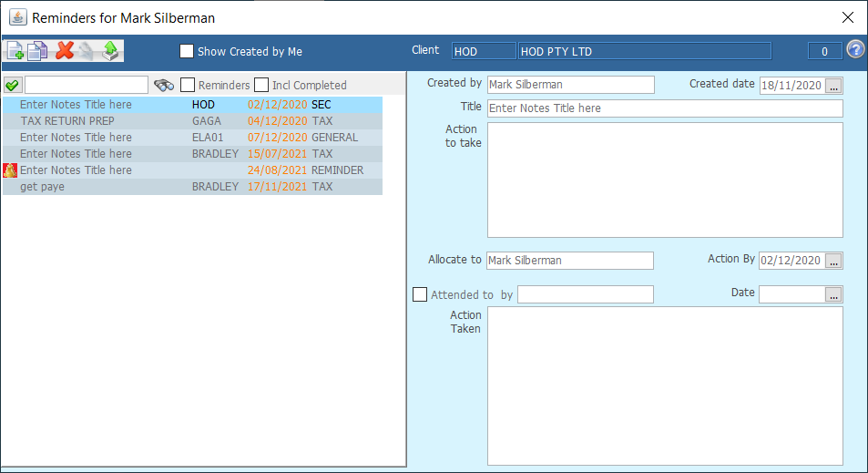Click the bell icon on REMINDER row
Screen dimensions: 868x473
point(10,170)
